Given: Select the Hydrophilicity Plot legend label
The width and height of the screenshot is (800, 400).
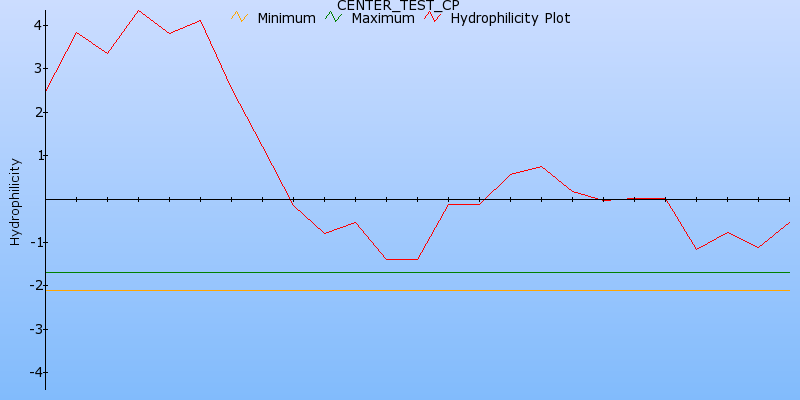Looking at the screenshot, I should point(510,18).
